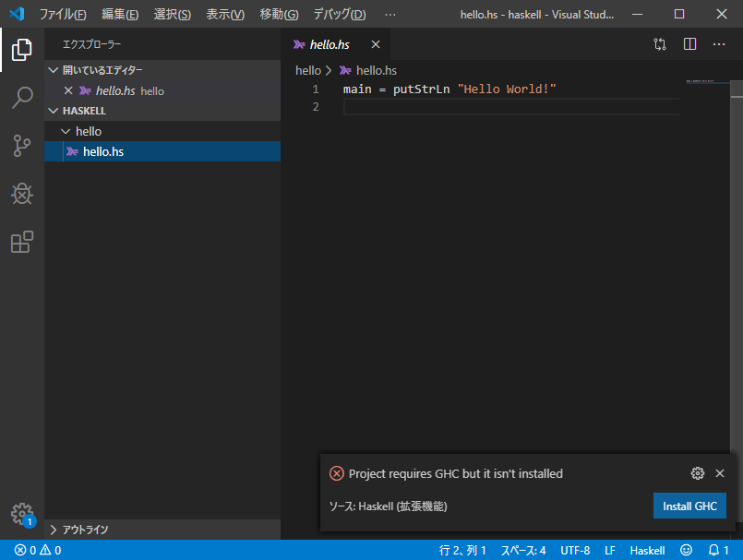Viewport: 743px width, 560px height.
Task: Open the Run and Debug view
Action: (20, 194)
